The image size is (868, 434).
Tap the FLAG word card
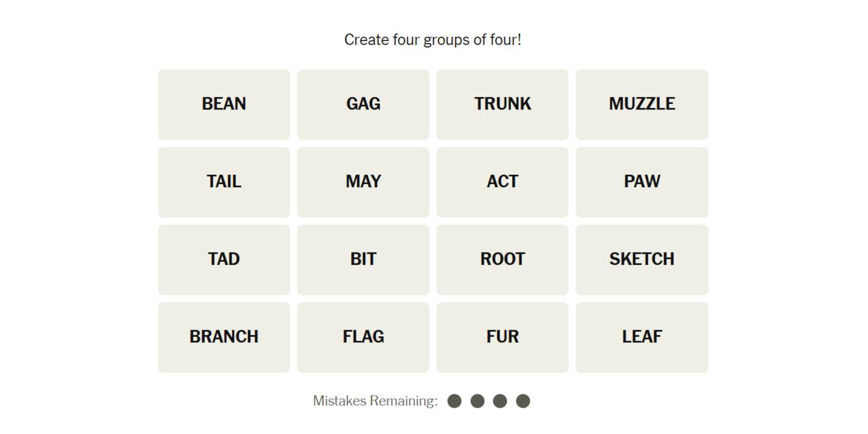point(363,337)
